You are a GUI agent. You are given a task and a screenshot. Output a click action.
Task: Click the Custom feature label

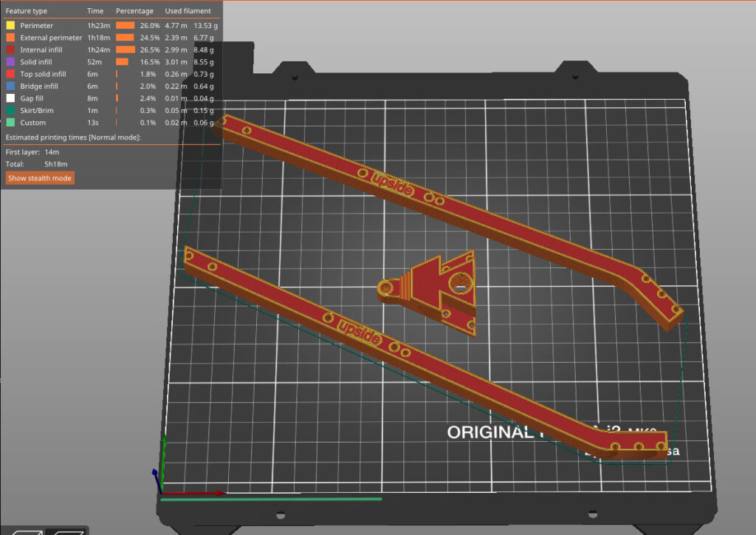tap(32, 123)
